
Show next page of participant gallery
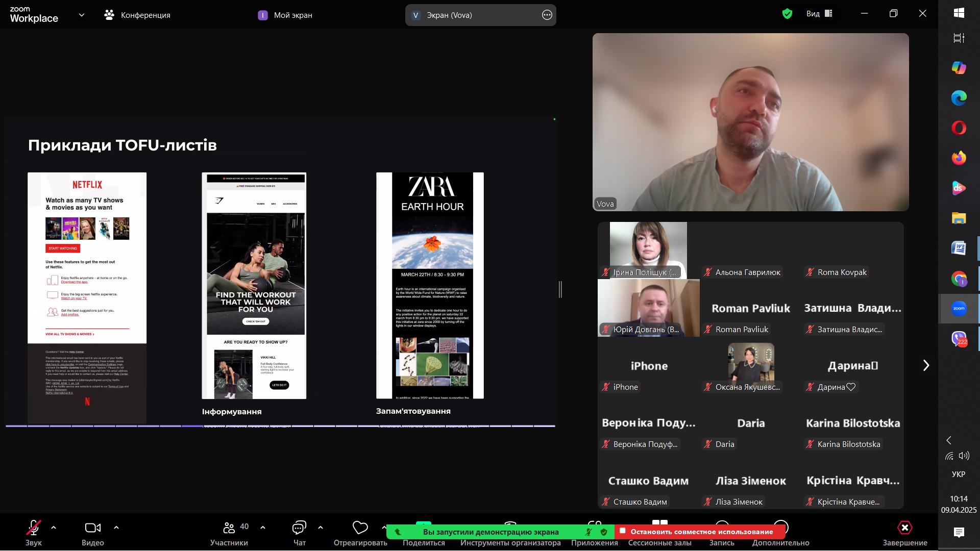926,365
